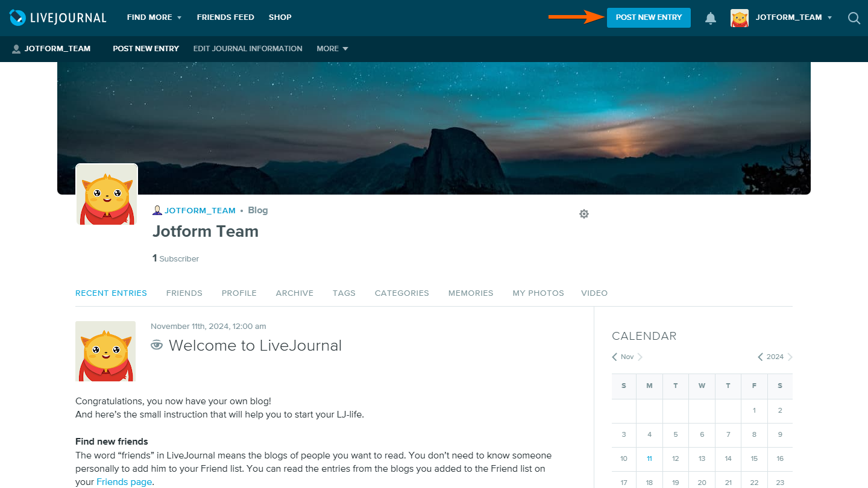Expand the Find More dropdown
This screenshot has width=868, height=488.
[154, 17]
